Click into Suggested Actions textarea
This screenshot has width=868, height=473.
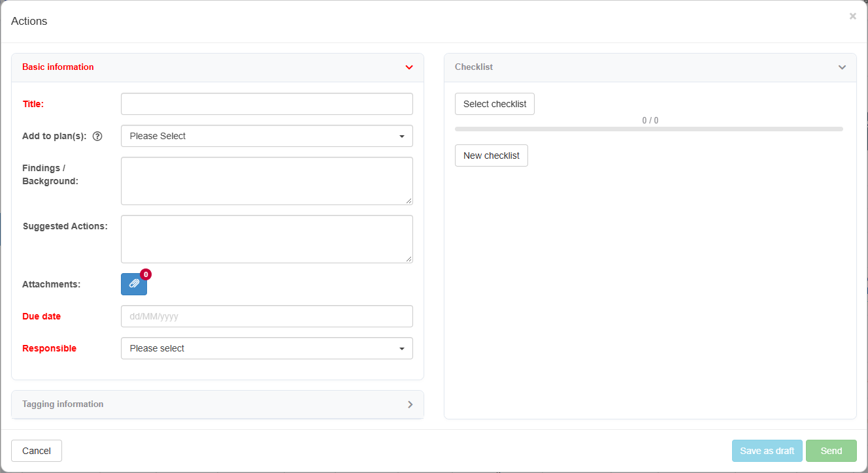click(x=267, y=239)
